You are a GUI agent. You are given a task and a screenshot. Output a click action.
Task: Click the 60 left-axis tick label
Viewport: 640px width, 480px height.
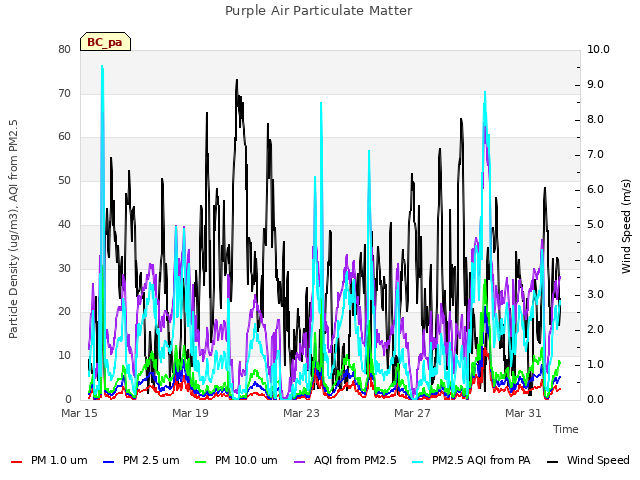point(64,137)
